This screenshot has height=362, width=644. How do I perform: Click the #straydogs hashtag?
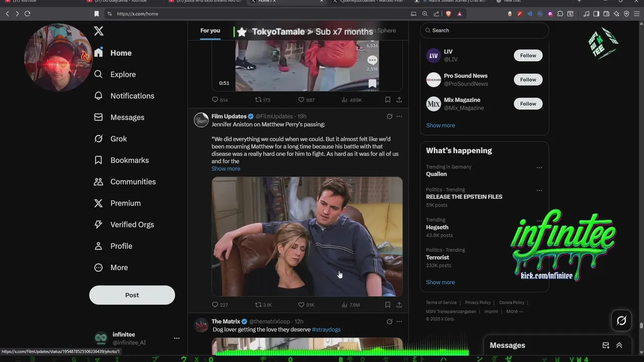(326, 329)
